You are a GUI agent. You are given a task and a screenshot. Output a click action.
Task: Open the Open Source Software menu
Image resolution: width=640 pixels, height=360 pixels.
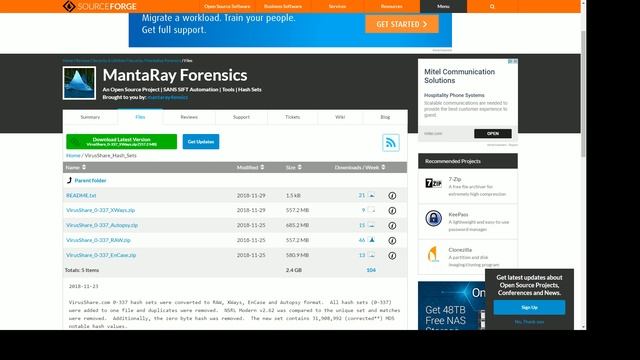pyautogui.click(x=227, y=7)
